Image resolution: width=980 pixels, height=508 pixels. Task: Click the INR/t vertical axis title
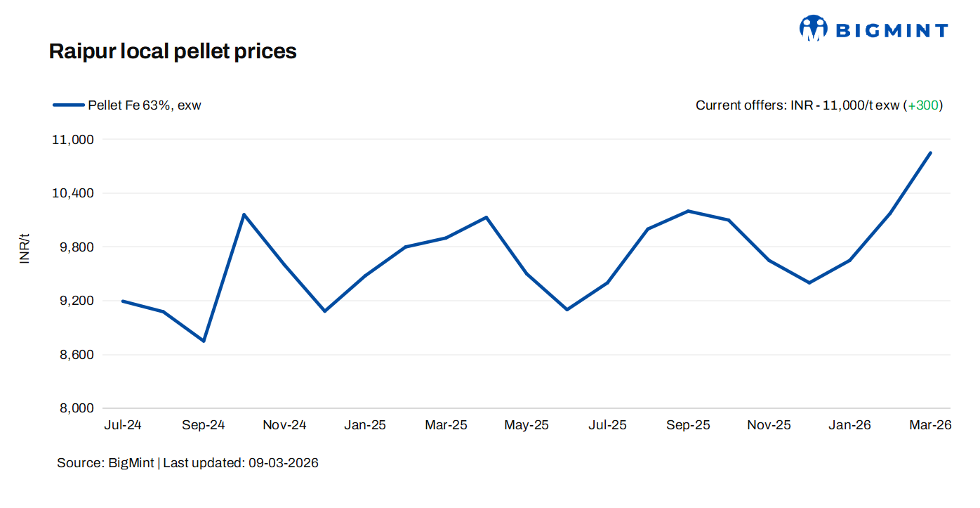(x=25, y=247)
